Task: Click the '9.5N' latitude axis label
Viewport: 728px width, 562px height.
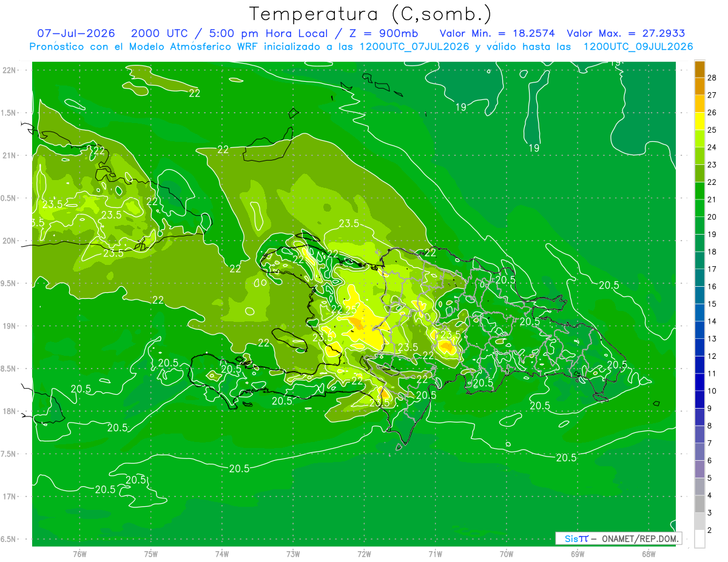Action: (x=8, y=283)
